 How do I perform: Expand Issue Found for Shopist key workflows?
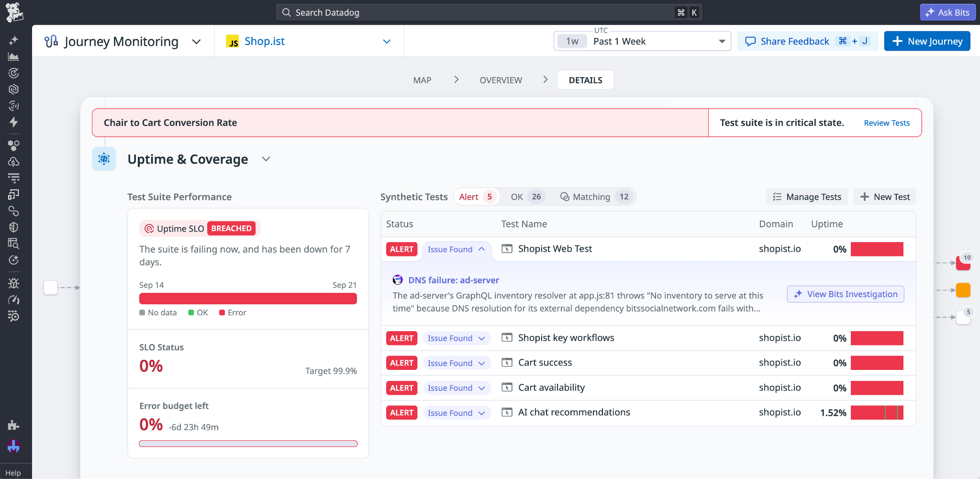tap(457, 338)
